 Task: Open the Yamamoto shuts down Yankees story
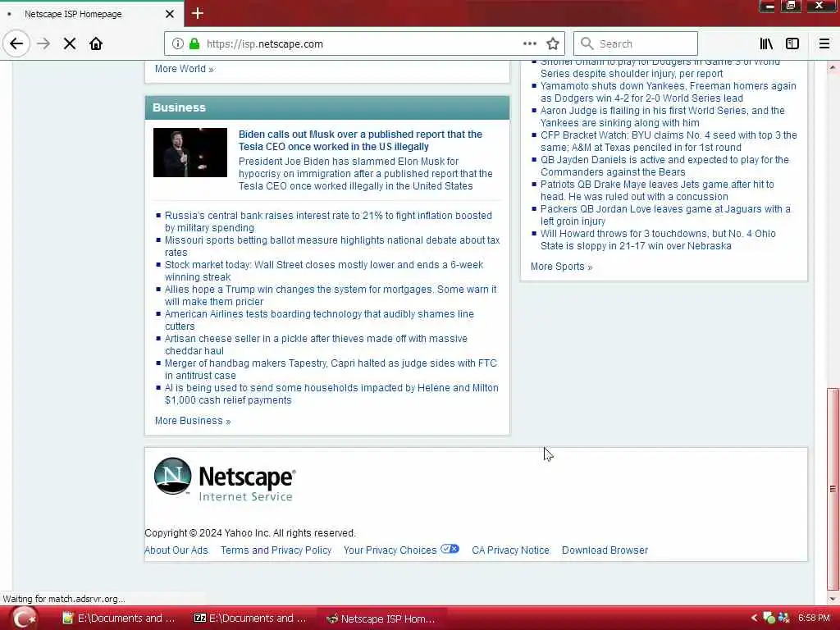click(x=668, y=92)
